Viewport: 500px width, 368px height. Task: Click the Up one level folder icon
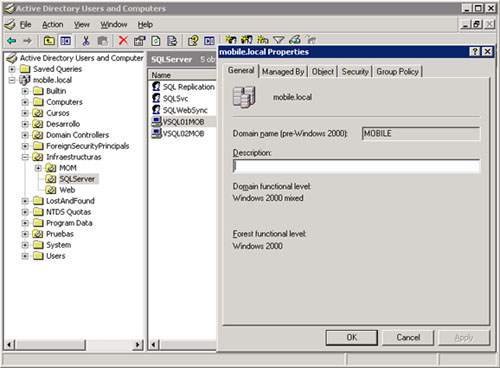point(49,41)
